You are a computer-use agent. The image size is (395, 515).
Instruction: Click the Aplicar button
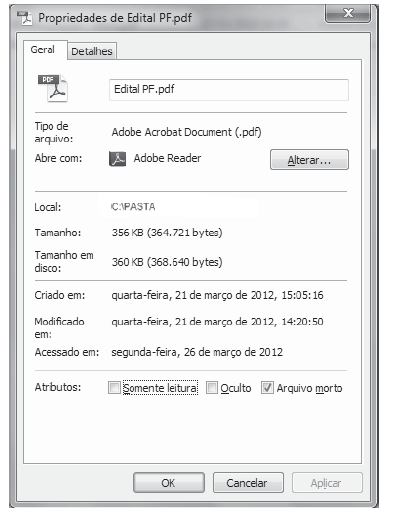(x=327, y=483)
